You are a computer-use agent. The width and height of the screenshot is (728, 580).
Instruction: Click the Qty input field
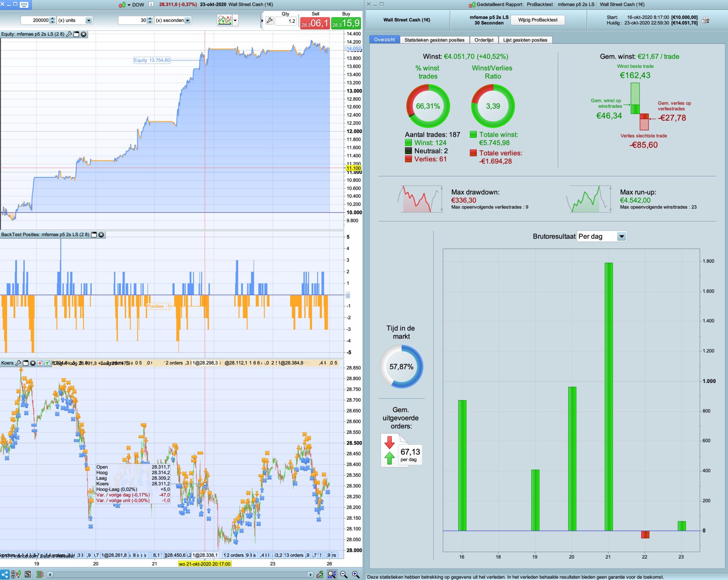pyautogui.click(x=286, y=21)
